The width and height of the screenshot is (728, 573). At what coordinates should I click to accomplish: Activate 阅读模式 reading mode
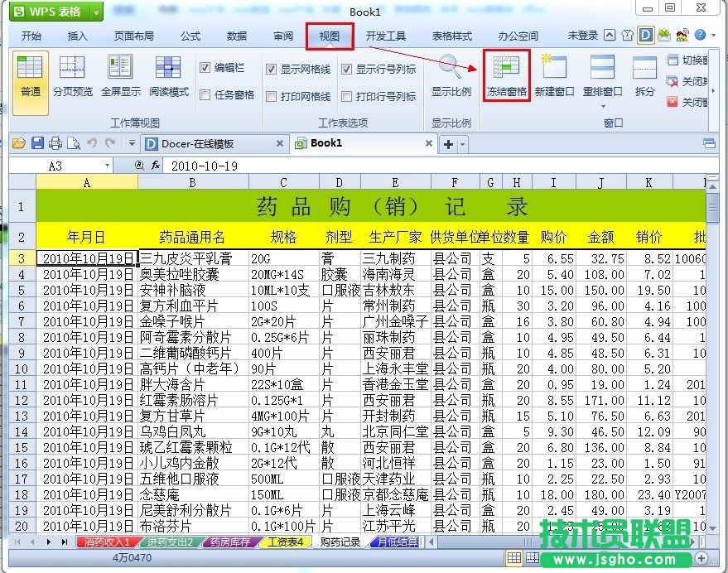coord(168,75)
